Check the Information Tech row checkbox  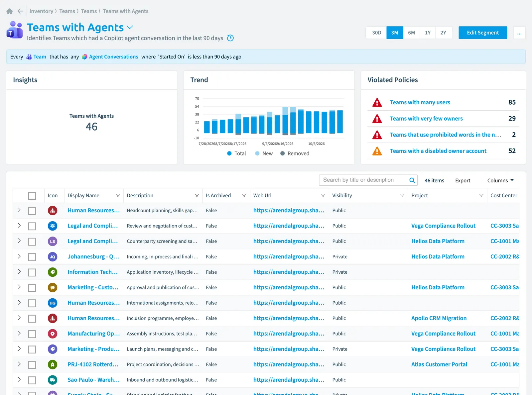32,272
